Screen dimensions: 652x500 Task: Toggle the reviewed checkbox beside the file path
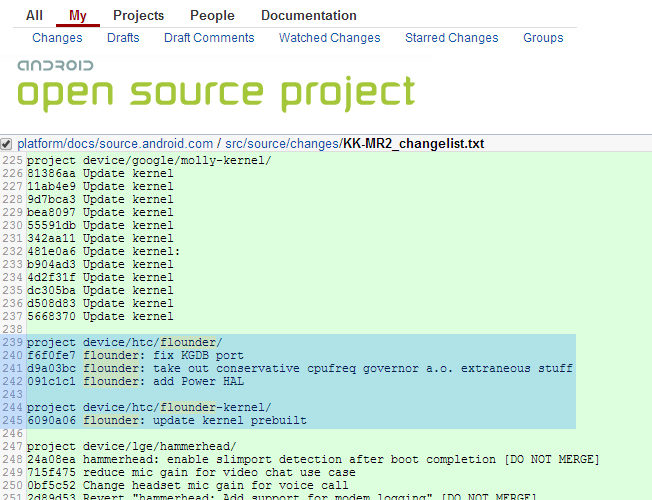click(6, 144)
